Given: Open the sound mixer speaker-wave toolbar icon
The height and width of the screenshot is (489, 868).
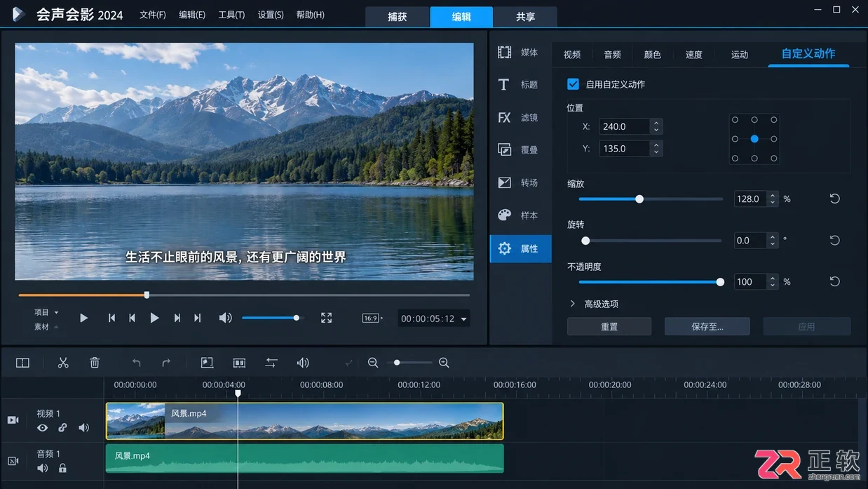Looking at the screenshot, I should (x=303, y=363).
